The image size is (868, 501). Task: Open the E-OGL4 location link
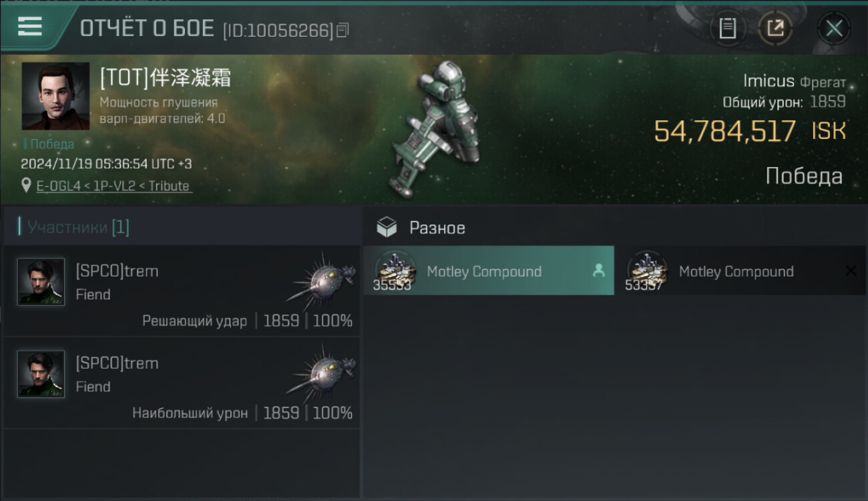[x=114, y=186]
